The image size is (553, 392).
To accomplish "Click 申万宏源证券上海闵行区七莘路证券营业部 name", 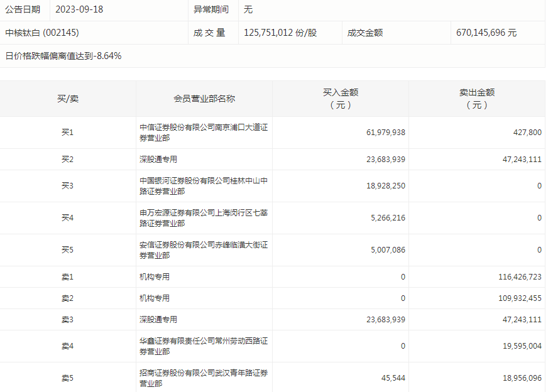I will (x=204, y=218).
